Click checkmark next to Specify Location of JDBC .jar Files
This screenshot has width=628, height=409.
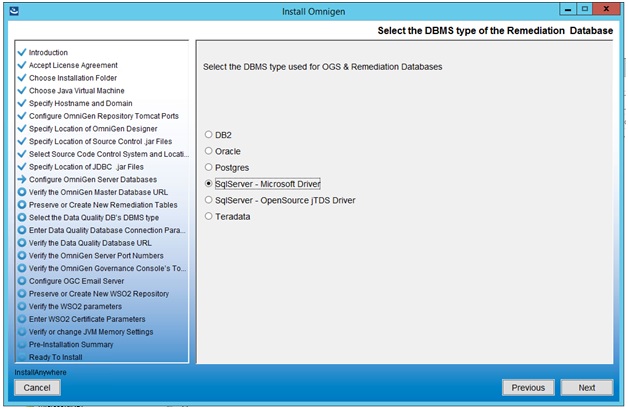(22, 167)
